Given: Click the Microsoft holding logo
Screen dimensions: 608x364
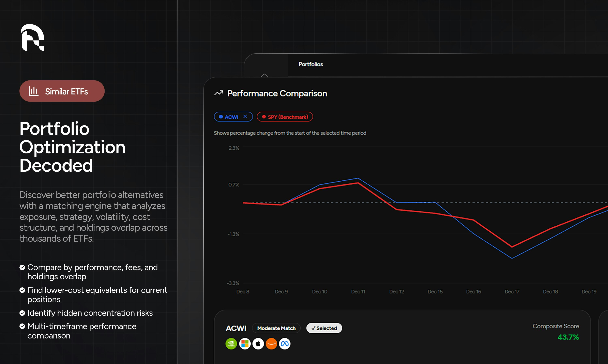Looking at the screenshot, I should click(x=245, y=344).
